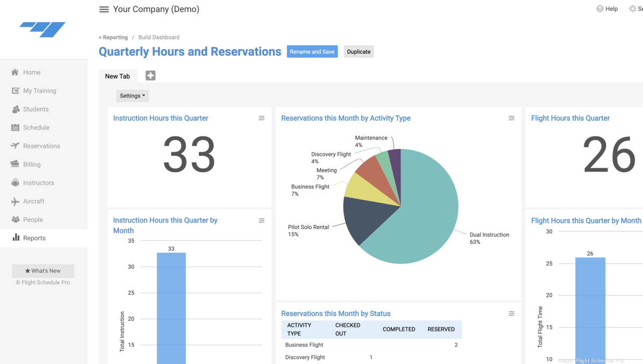Open the hamburger menu beside Your Company
The height and width of the screenshot is (364, 643).
104,9
